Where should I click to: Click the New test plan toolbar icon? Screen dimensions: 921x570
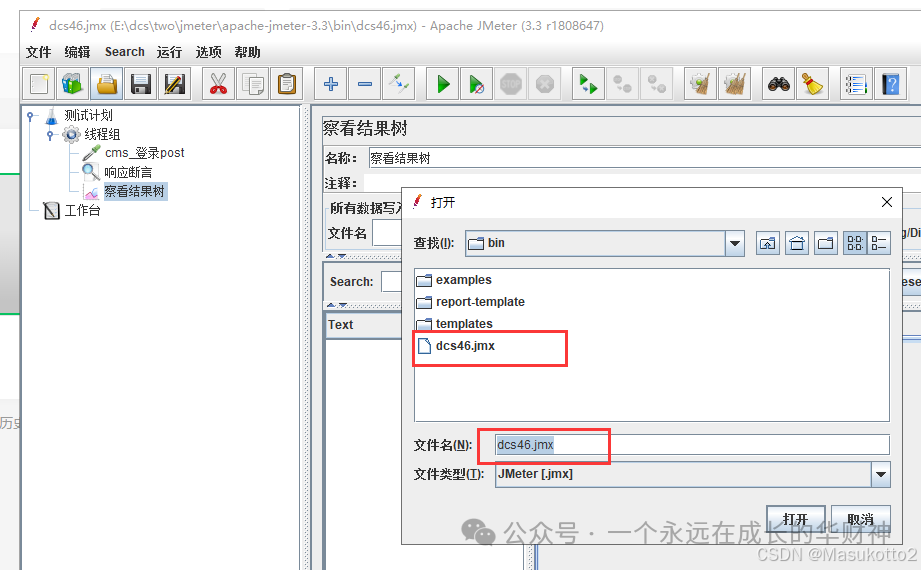coord(39,84)
